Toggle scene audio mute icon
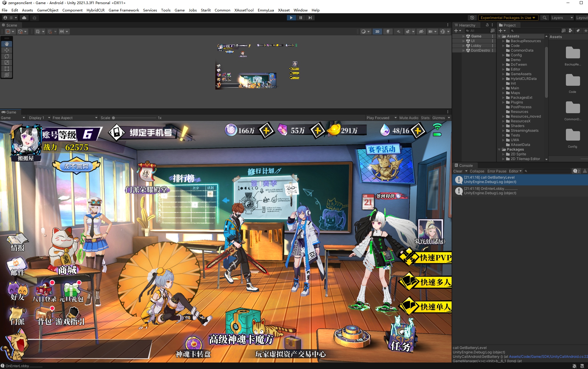Screen dimensions: 588x369 (399, 32)
